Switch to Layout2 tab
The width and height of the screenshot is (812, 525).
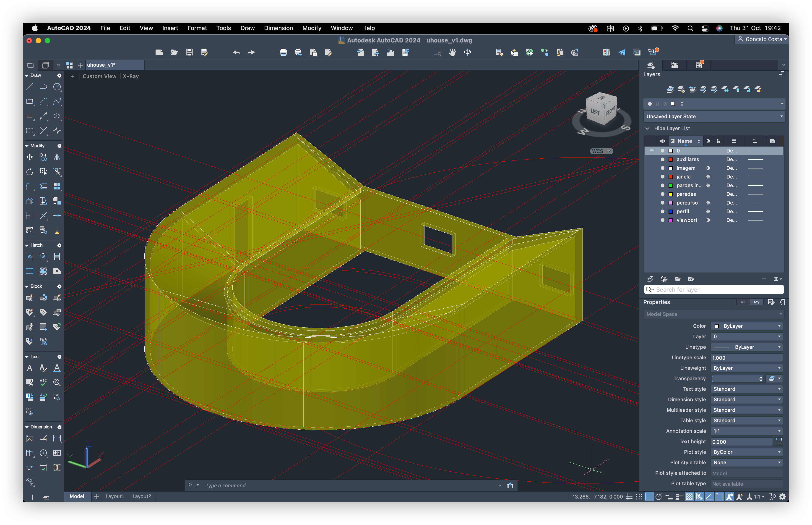(142, 496)
